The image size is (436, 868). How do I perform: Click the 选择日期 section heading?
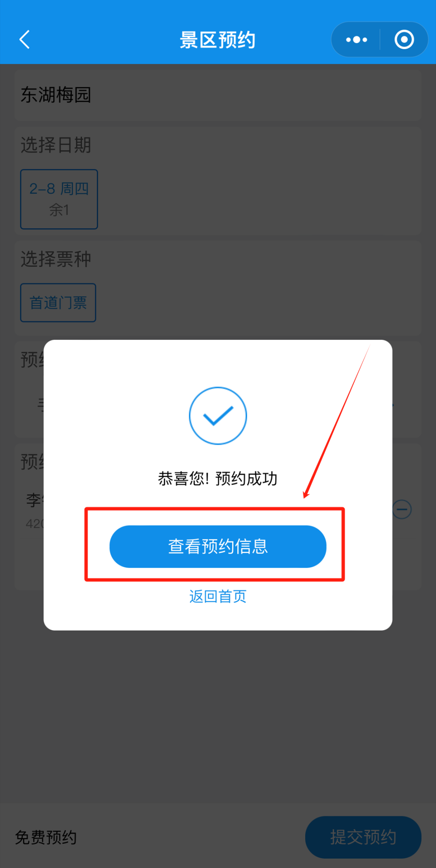(x=56, y=145)
